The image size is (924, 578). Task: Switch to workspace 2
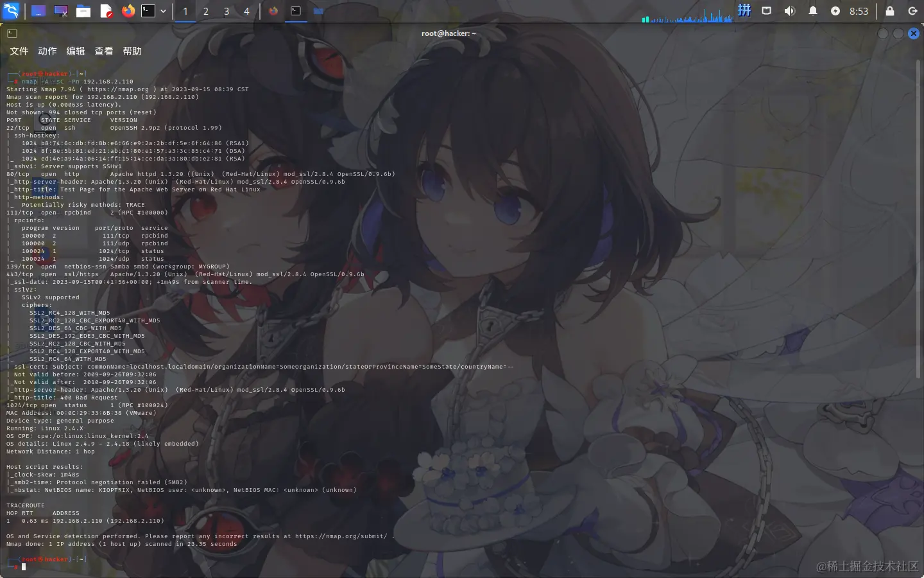point(206,11)
